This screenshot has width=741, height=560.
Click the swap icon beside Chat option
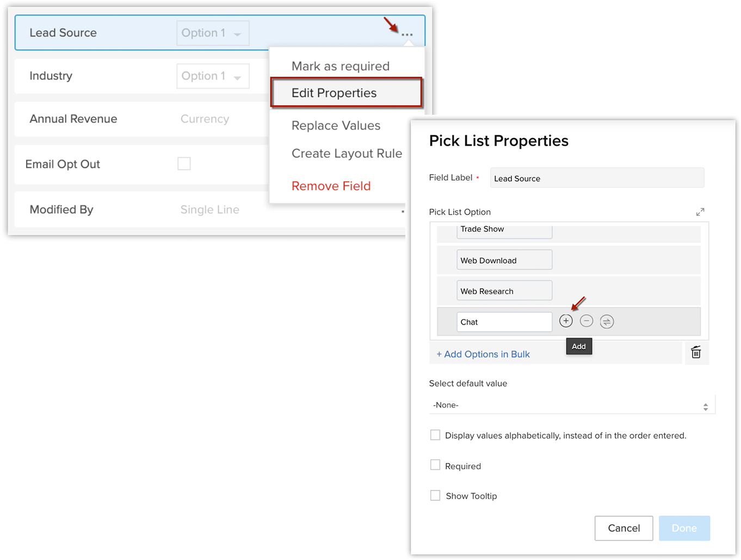[x=607, y=322]
